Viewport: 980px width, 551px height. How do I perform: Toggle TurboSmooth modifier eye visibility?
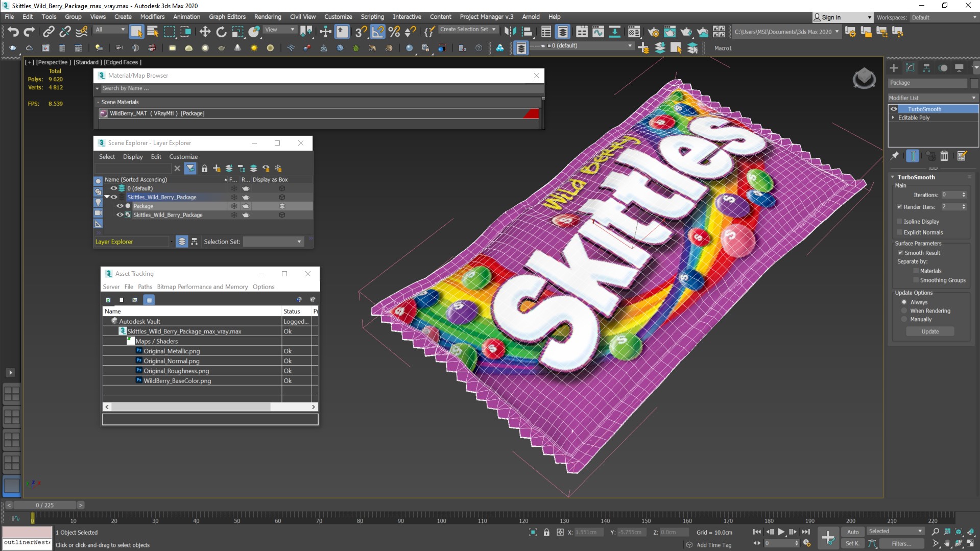coord(894,109)
